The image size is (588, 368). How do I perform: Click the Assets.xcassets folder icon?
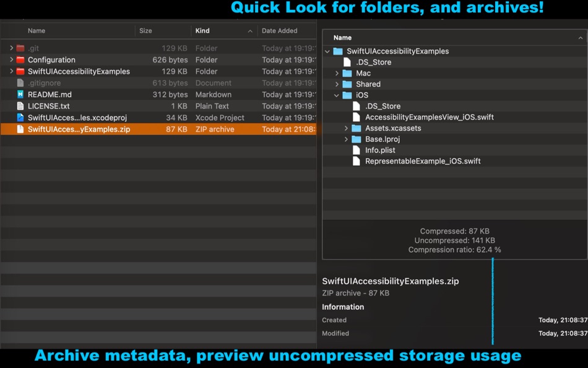356,128
